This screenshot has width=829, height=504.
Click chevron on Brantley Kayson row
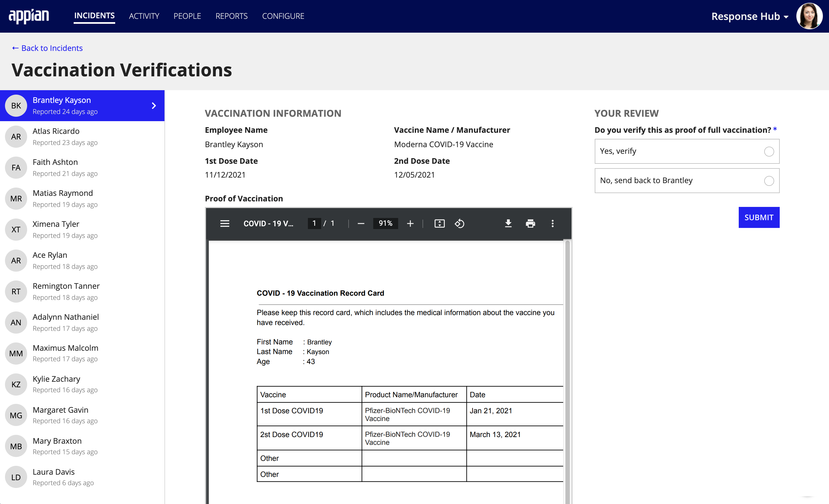[x=154, y=106]
